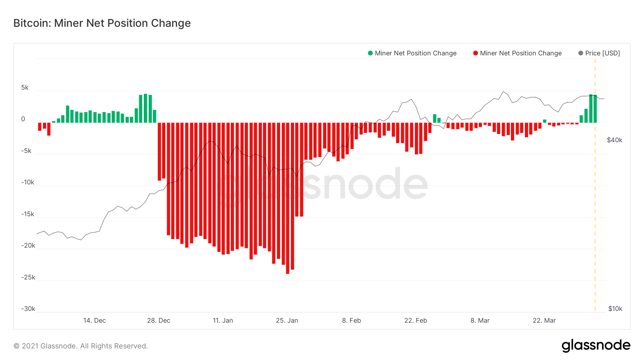Click the $40k price axis label
The width and height of the screenshot is (644, 362).
[x=614, y=140]
